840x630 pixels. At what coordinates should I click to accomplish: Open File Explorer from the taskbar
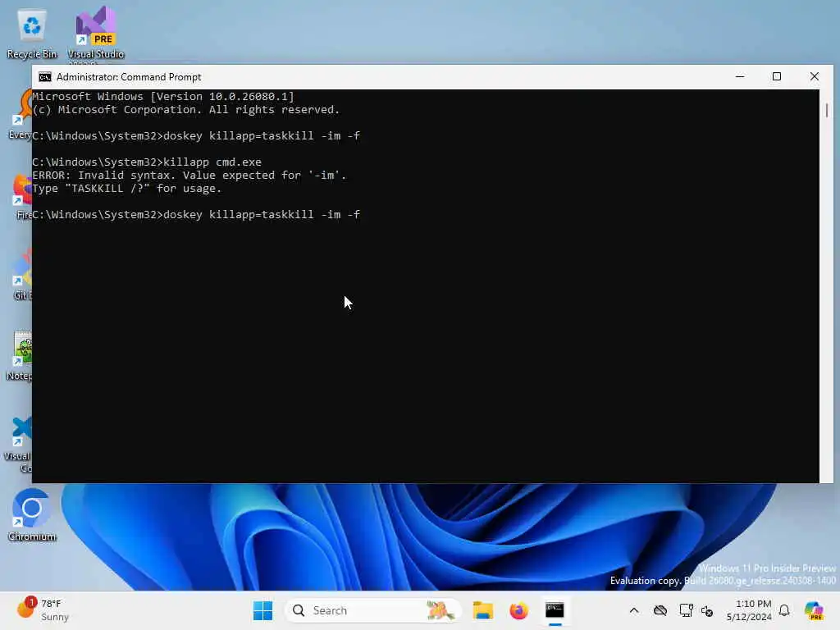click(482, 610)
